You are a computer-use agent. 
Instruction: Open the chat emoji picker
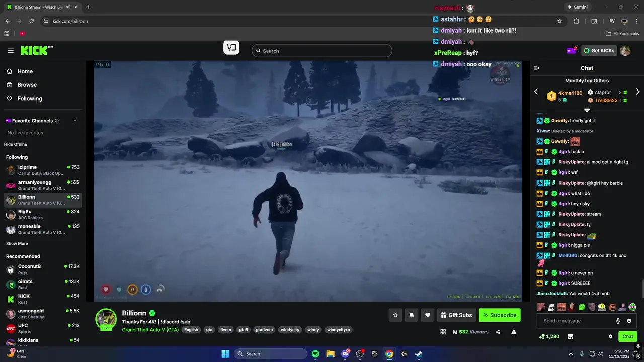629,321
